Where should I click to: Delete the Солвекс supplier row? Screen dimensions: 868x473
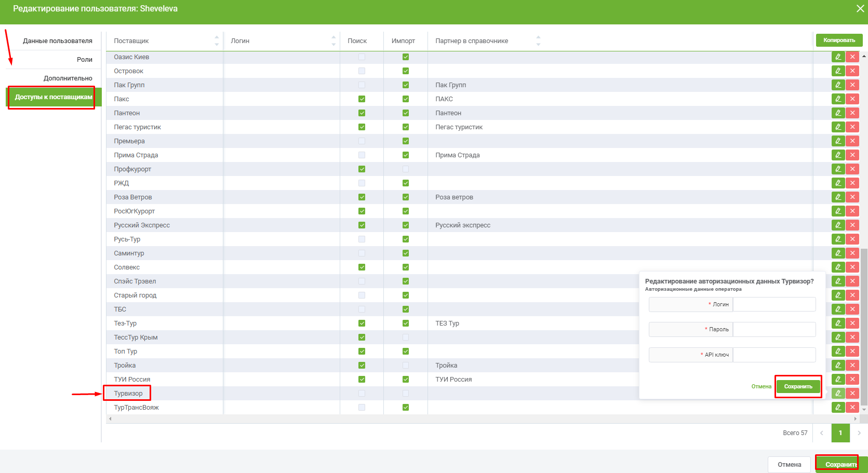click(852, 267)
